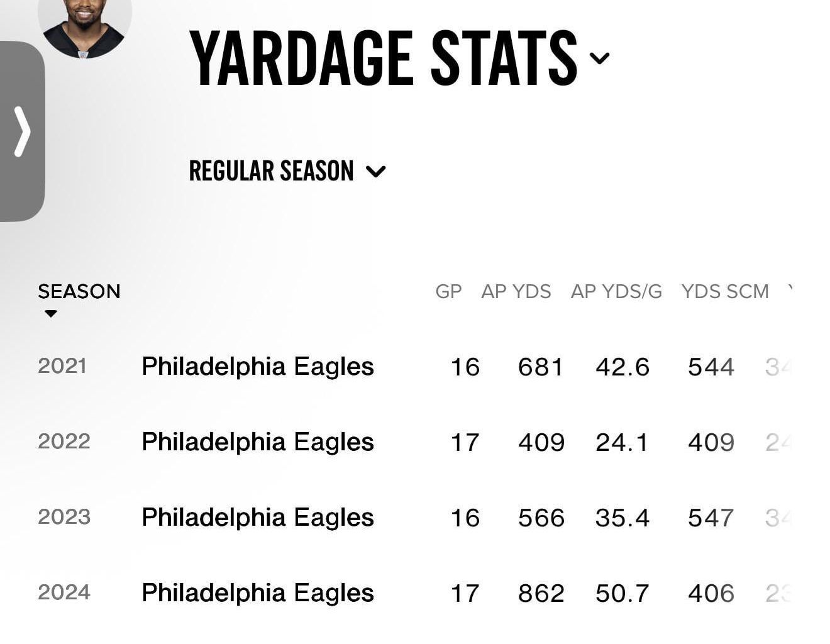830x644 pixels.
Task: Click the 862 AP YDS value for 2024
Action: tap(541, 593)
